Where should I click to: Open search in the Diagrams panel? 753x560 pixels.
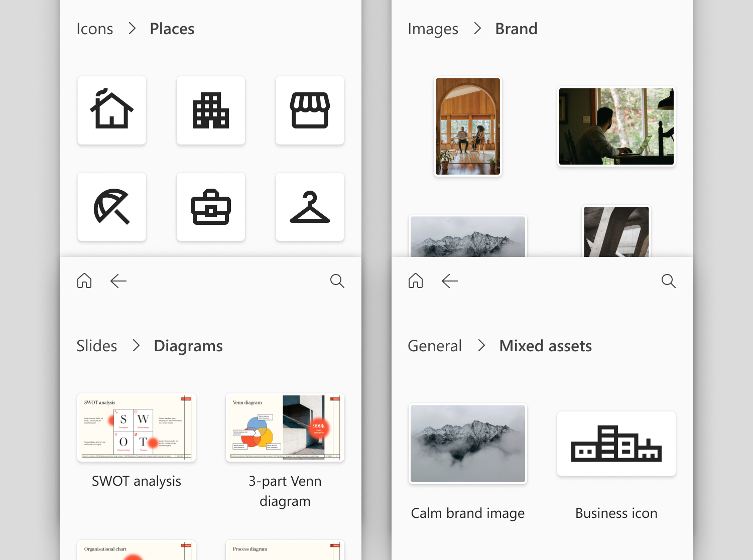(337, 281)
